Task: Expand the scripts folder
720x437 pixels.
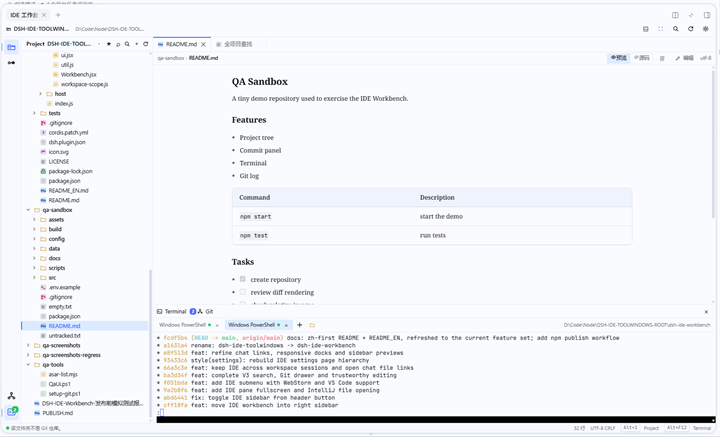Action: pos(34,268)
